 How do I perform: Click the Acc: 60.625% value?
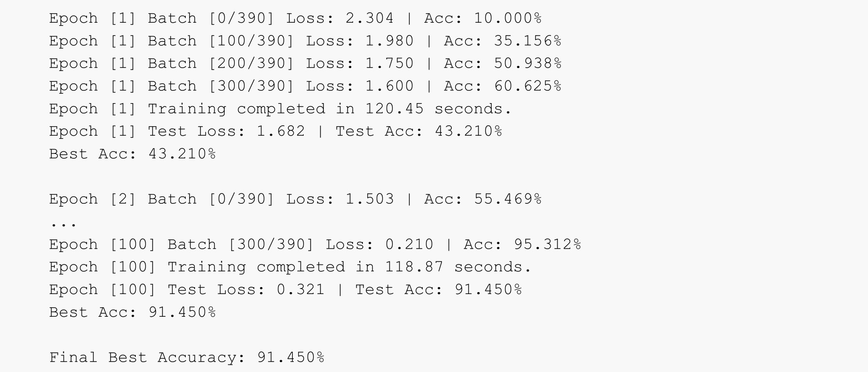(x=503, y=86)
